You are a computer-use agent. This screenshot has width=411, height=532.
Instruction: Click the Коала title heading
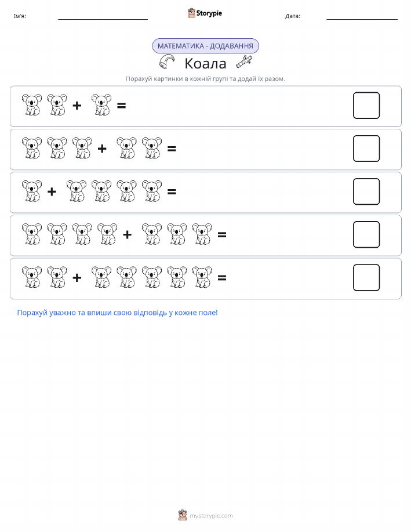pos(205,63)
